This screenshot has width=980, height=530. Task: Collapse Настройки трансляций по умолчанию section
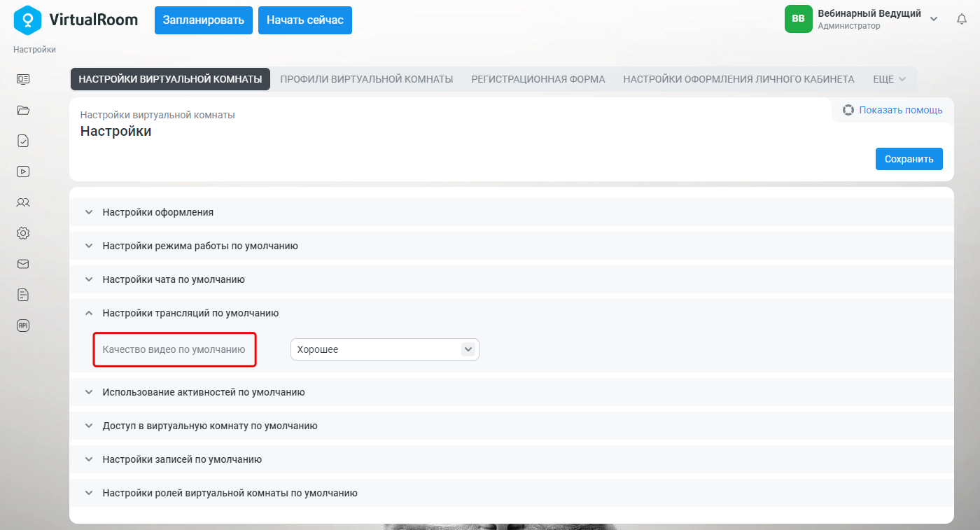(511, 313)
